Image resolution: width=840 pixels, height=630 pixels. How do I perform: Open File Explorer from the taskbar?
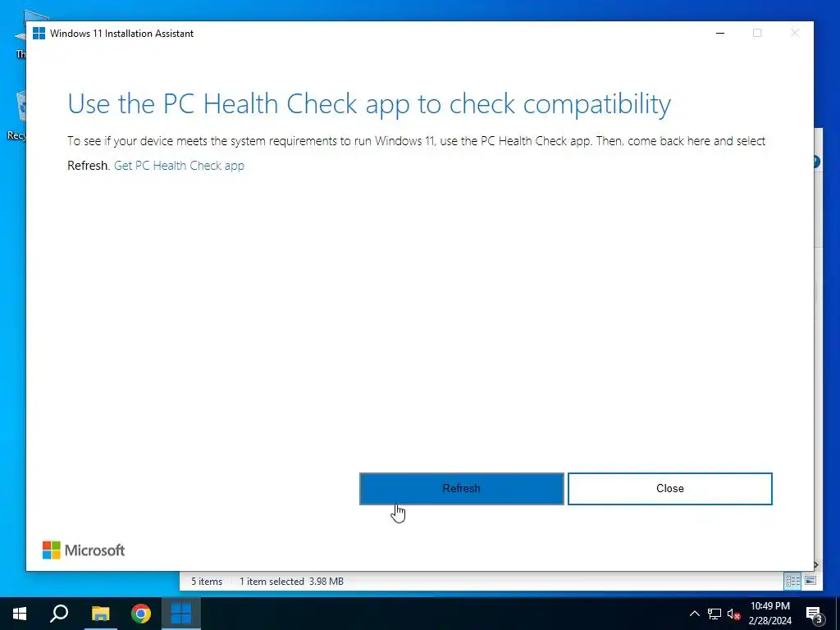coord(100,614)
